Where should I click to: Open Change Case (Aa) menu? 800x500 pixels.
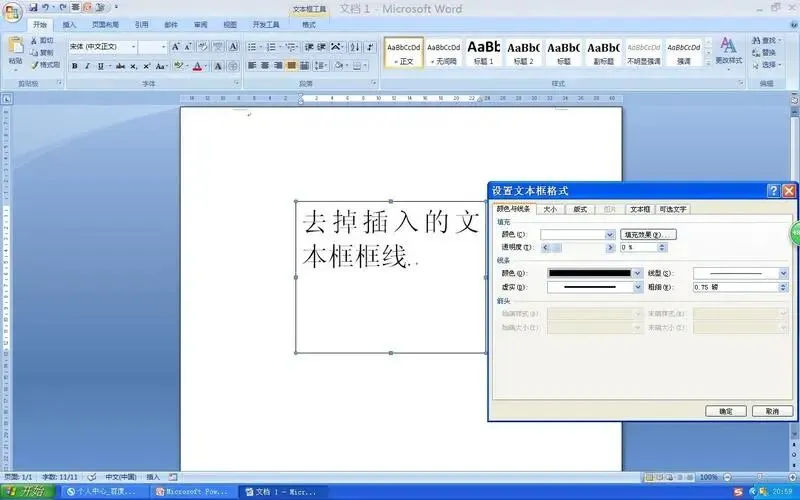(x=161, y=66)
